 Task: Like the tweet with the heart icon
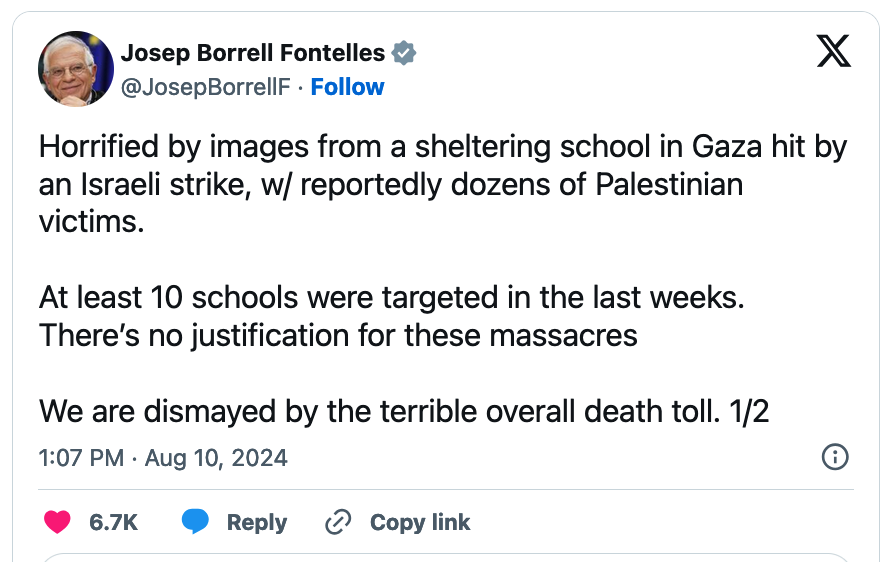coord(59,522)
